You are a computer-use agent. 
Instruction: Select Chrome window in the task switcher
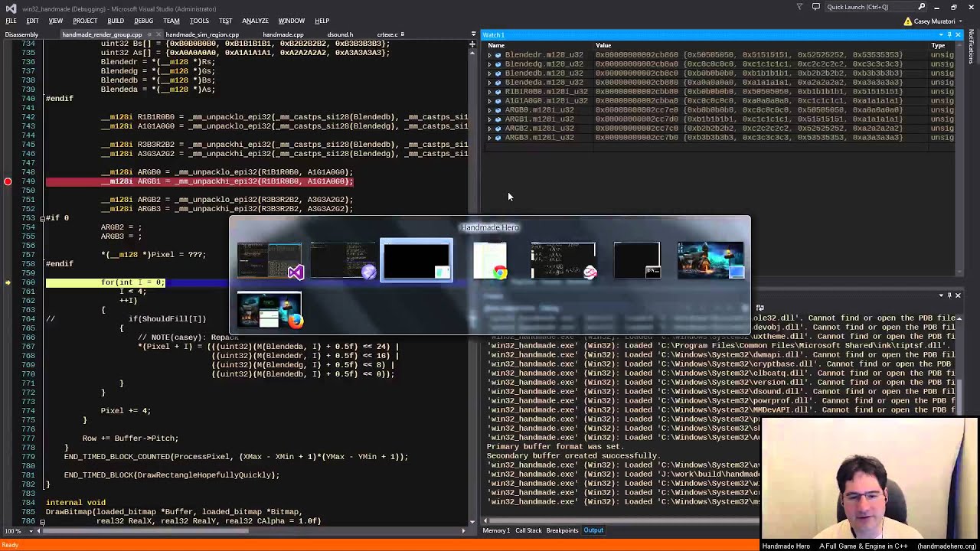click(x=490, y=260)
